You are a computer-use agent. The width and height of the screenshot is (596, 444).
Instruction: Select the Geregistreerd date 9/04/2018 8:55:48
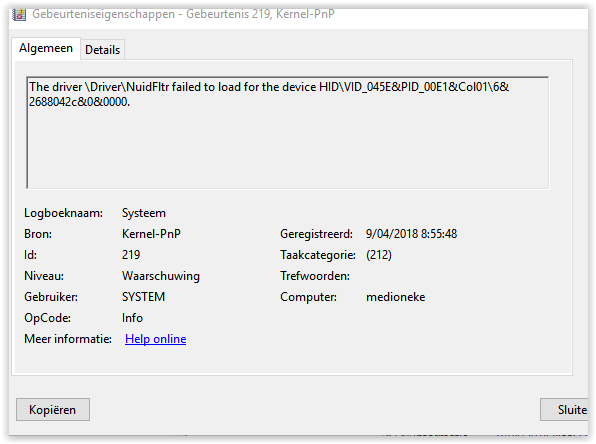click(x=411, y=234)
